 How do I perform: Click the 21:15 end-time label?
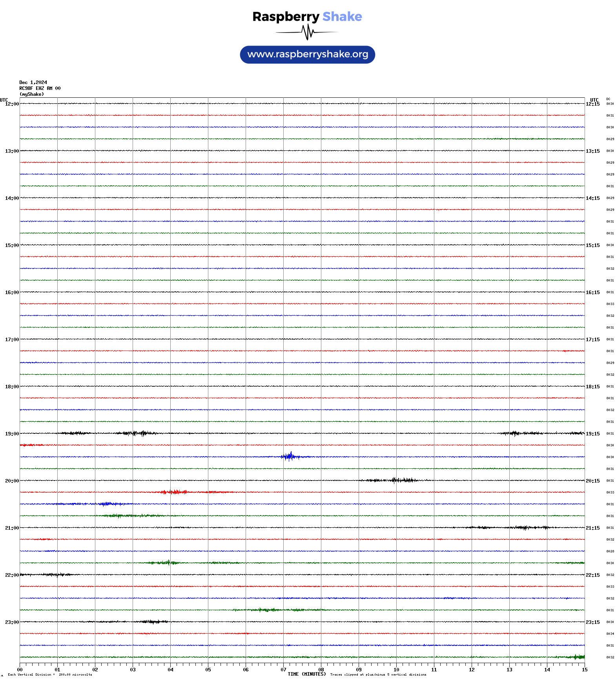(x=593, y=528)
